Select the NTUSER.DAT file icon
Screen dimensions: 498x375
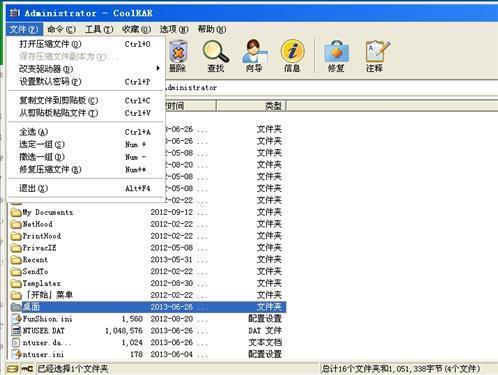[16, 331]
